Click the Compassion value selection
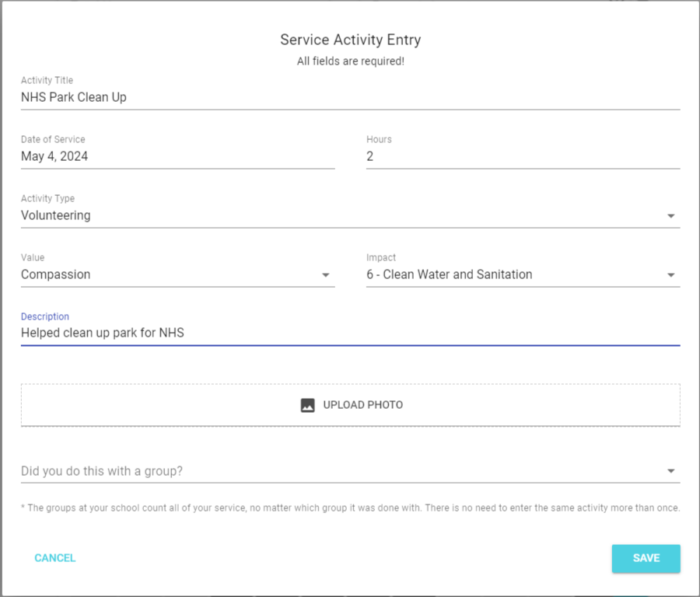Screen dimensions: 700x597 tap(56, 275)
